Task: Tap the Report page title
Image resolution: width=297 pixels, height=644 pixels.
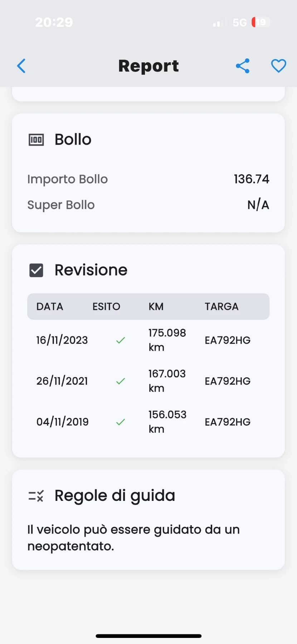Action: [148, 66]
